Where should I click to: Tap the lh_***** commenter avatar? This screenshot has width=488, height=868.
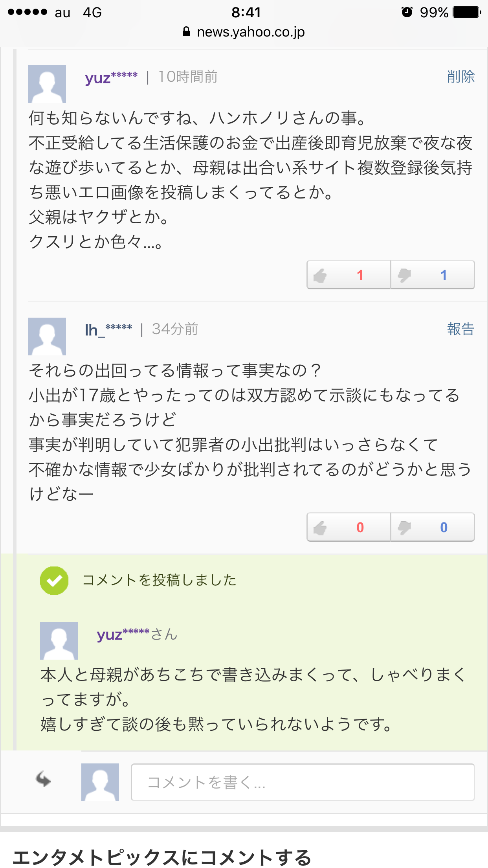tap(47, 337)
